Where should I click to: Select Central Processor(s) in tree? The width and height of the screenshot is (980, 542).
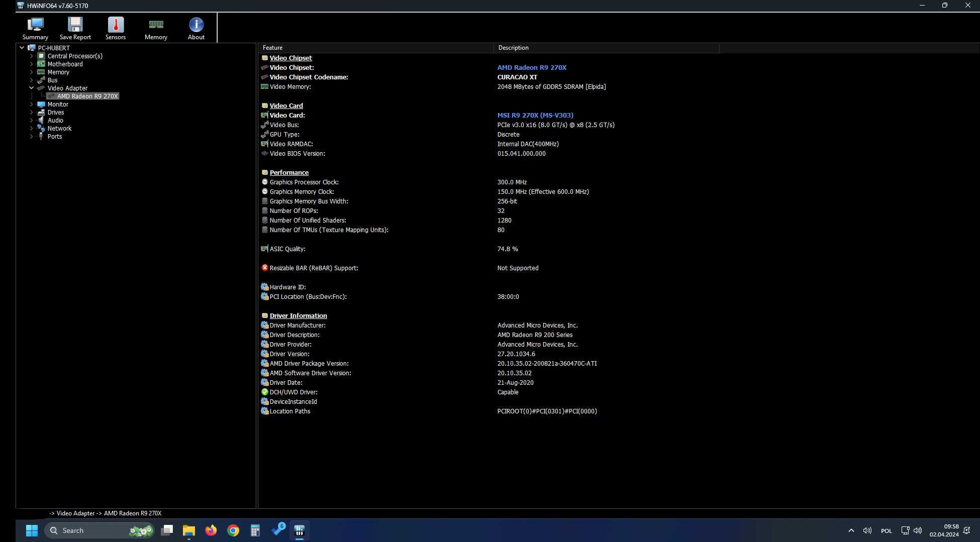click(75, 56)
